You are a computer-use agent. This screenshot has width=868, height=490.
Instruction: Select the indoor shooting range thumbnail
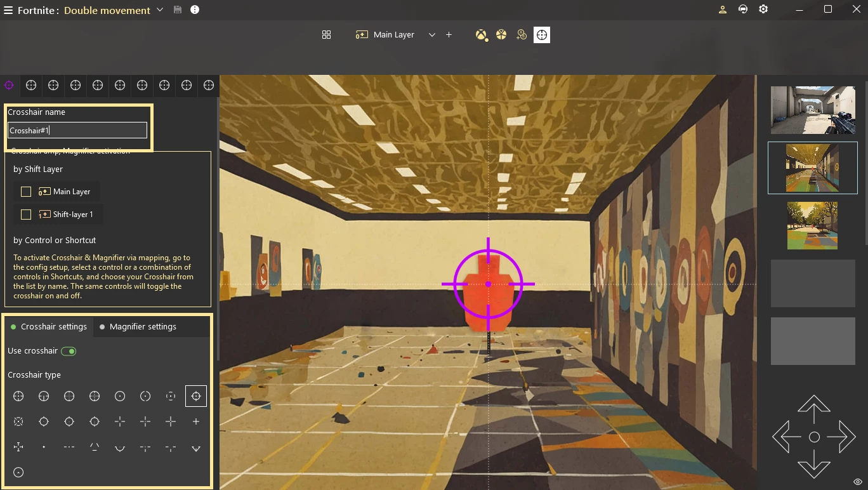coord(812,168)
